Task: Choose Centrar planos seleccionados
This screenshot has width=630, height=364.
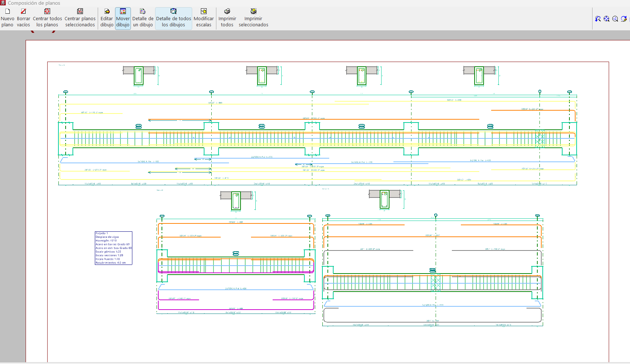Action: (x=80, y=18)
